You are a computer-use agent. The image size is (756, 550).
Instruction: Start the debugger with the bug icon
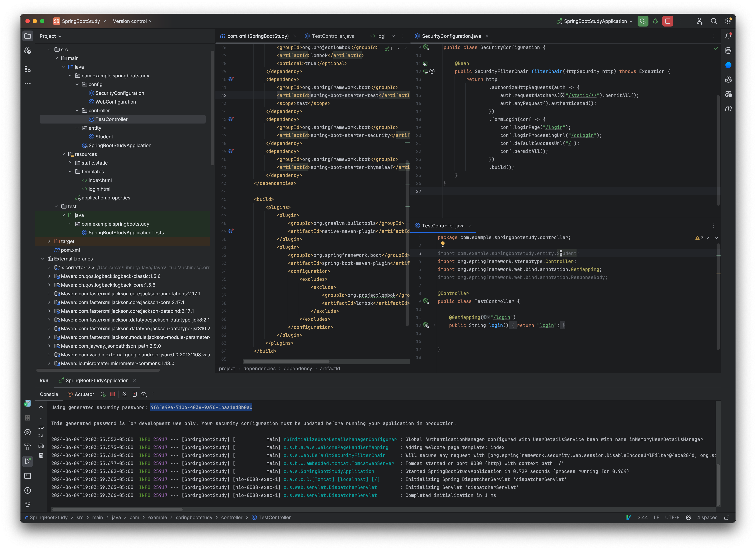[655, 21]
